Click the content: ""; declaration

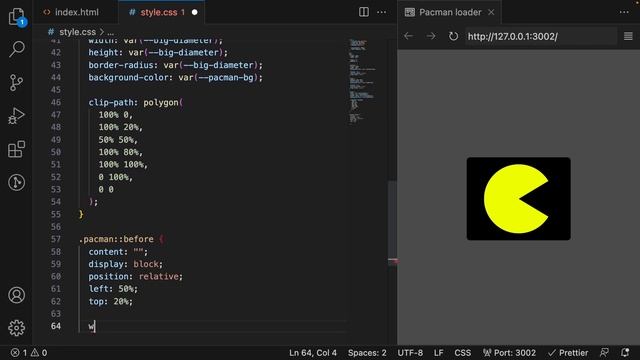[118, 252]
